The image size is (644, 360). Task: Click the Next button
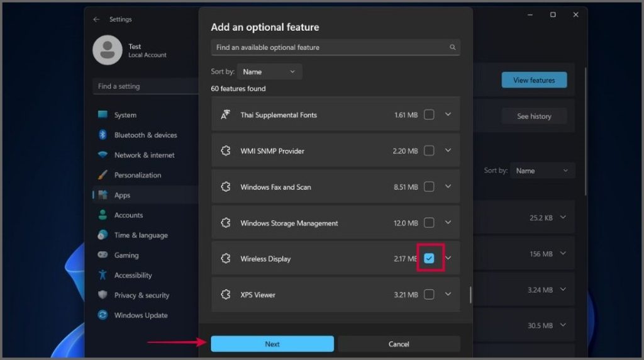coord(272,344)
